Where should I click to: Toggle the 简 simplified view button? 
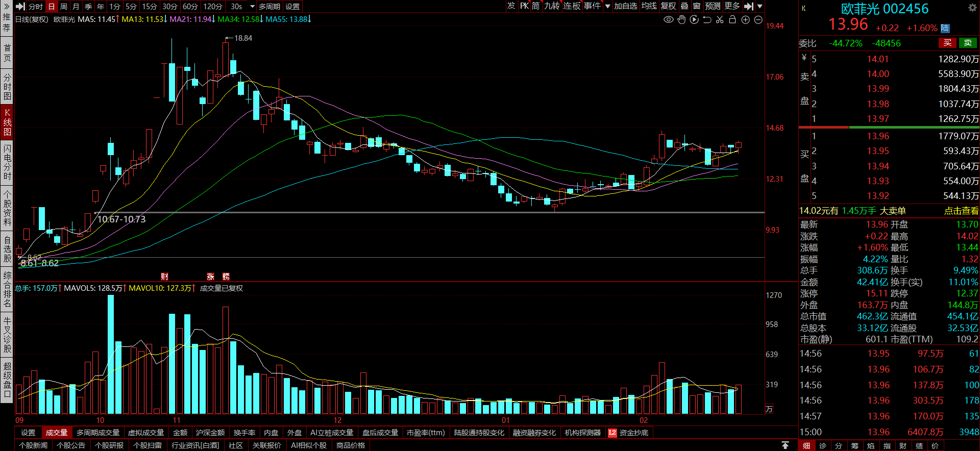tap(535, 6)
